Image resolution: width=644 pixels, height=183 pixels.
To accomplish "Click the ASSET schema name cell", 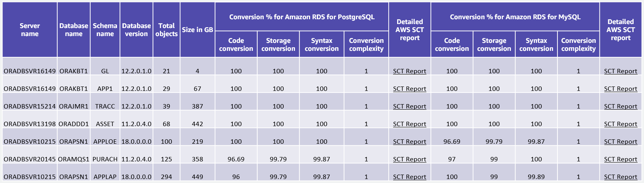I will click(105, 124).
